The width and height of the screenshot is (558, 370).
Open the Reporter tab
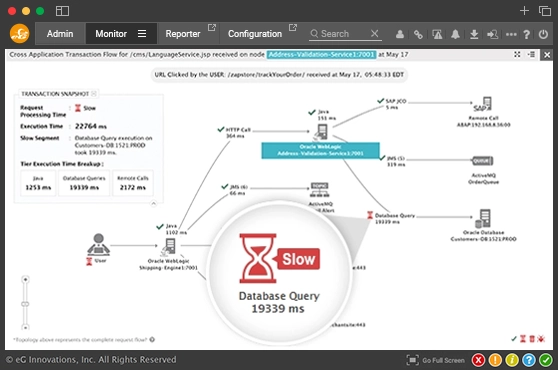coord(183,34)
